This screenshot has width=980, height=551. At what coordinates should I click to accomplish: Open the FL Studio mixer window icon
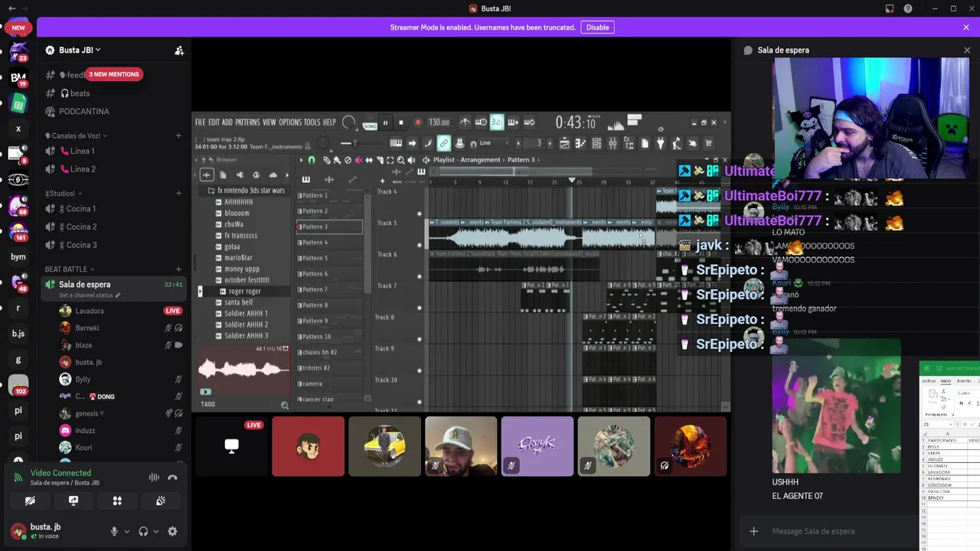pos(612,143)
